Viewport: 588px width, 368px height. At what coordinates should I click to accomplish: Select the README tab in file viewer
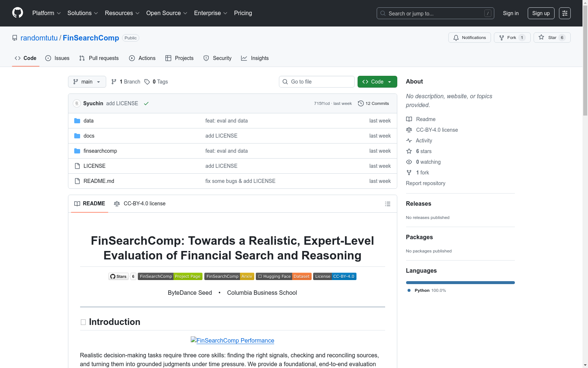90,204
